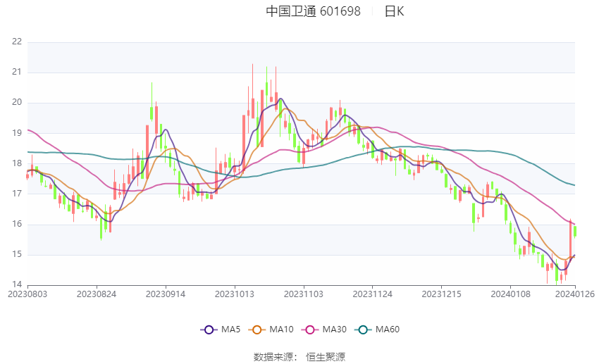Click the 22 price axis label
Viewport: 599px width, 364px height.
[17, 42]
